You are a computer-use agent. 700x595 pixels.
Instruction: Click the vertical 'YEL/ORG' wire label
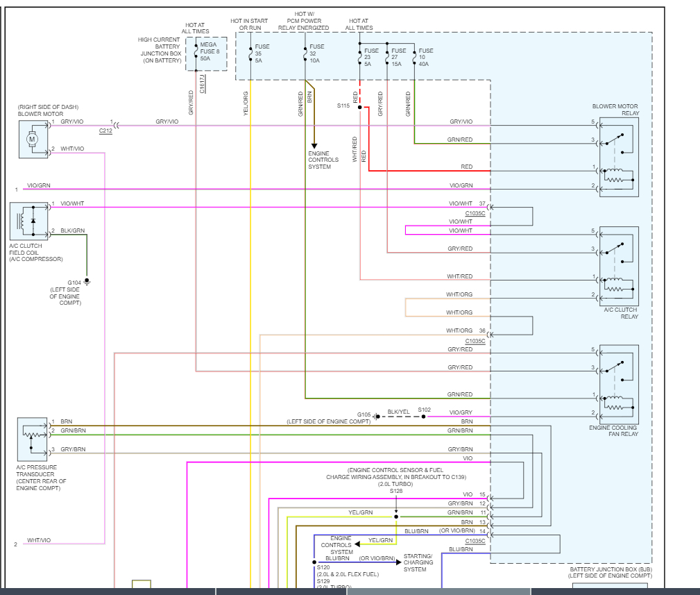[246, 103]
